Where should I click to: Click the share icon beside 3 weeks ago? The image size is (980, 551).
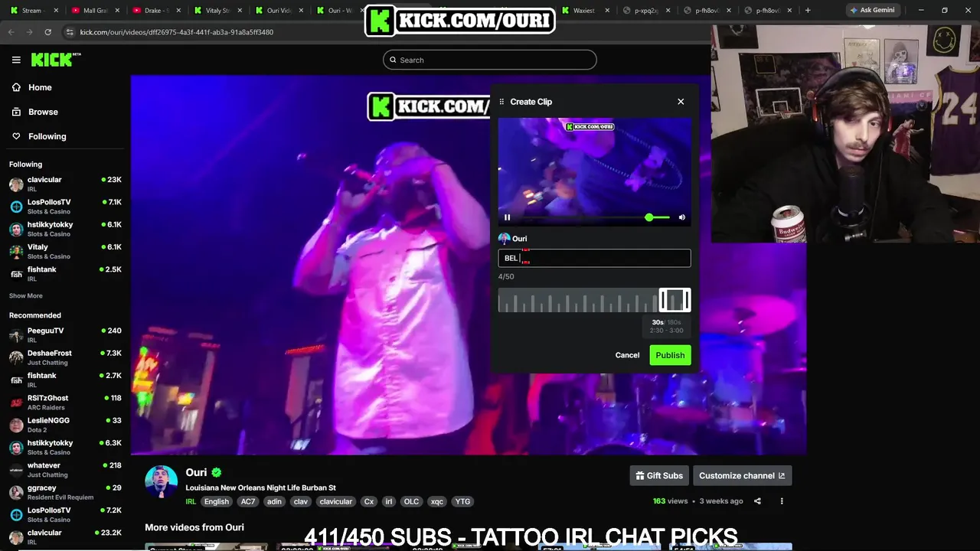(x=757, y=501)
